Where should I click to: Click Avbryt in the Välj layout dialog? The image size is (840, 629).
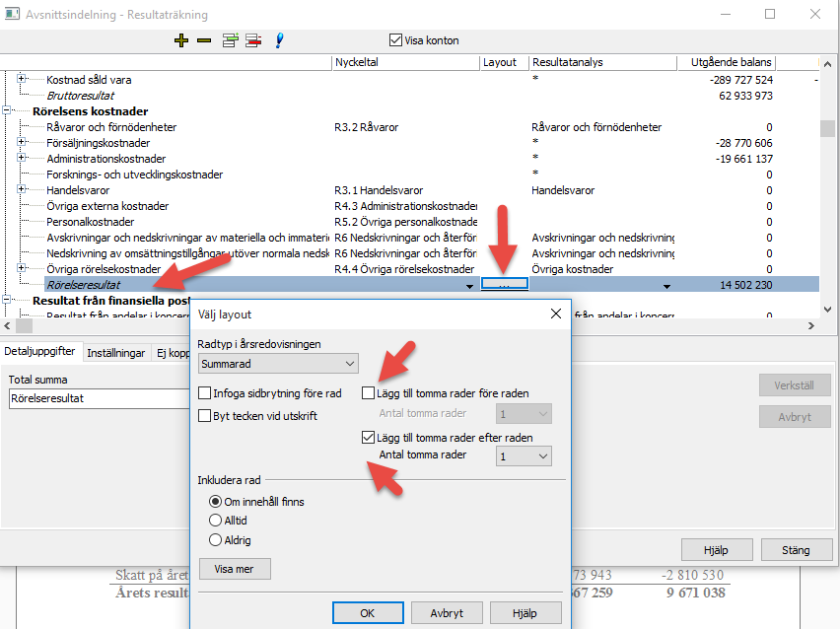click(447, 613)
